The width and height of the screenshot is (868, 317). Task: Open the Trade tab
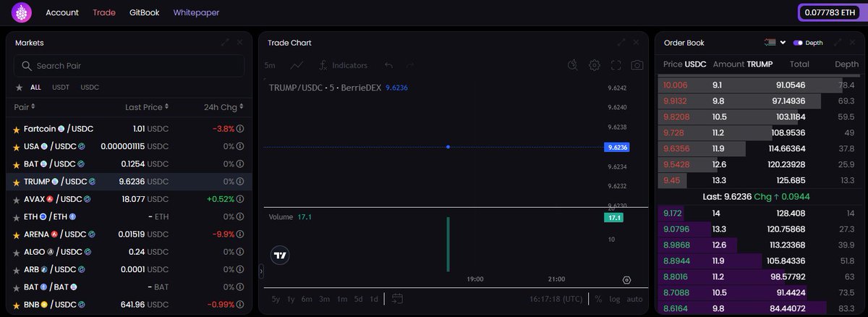pos(104,12)
